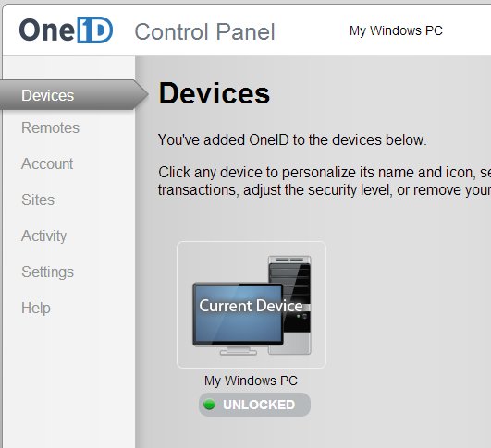Screen dimensions: 491x448
Task: Select the My Windows PC label below the device
Action: click(x=251, y=381)
